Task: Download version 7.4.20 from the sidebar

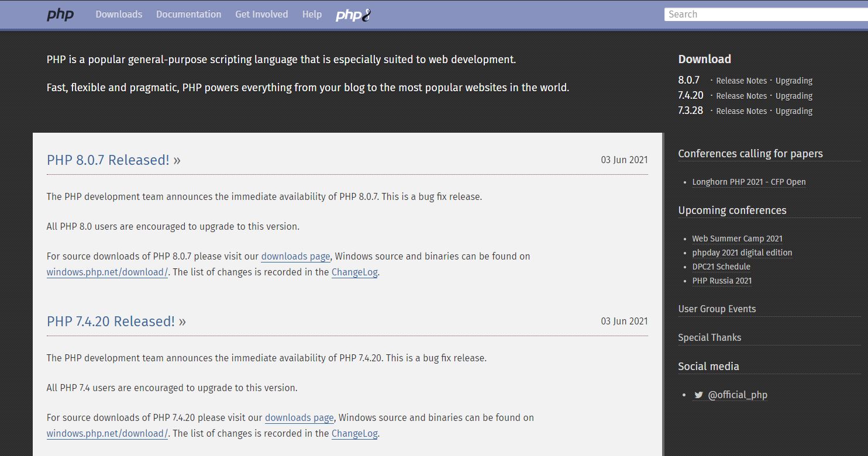Action: 691,95
